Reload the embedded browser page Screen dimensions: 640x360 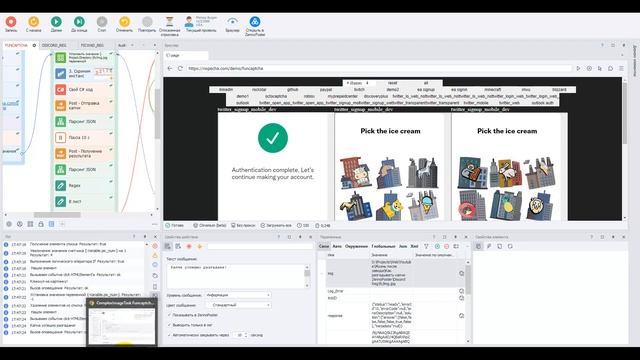point(180,69)
